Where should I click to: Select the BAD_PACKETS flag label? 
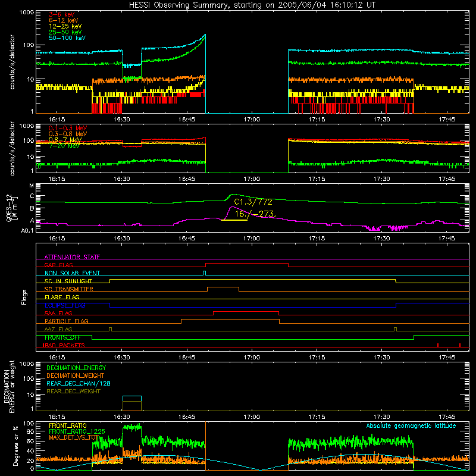[x=64, y=345]
